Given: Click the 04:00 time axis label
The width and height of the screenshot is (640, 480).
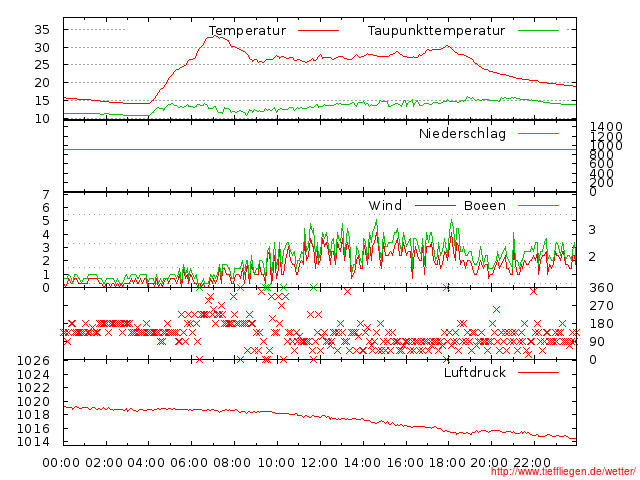Looking at the screenshot, I should 146,463.
